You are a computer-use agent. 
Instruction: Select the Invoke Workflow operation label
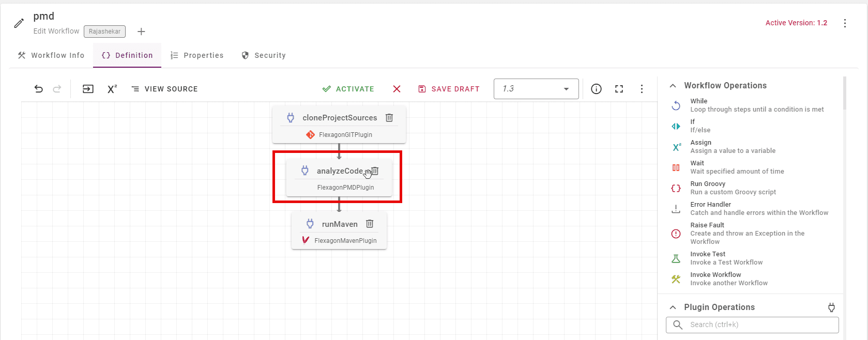715,275
